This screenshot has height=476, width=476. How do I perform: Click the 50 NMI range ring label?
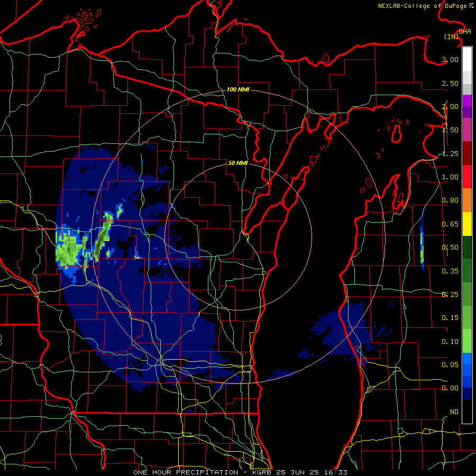(x=238, y=163)
